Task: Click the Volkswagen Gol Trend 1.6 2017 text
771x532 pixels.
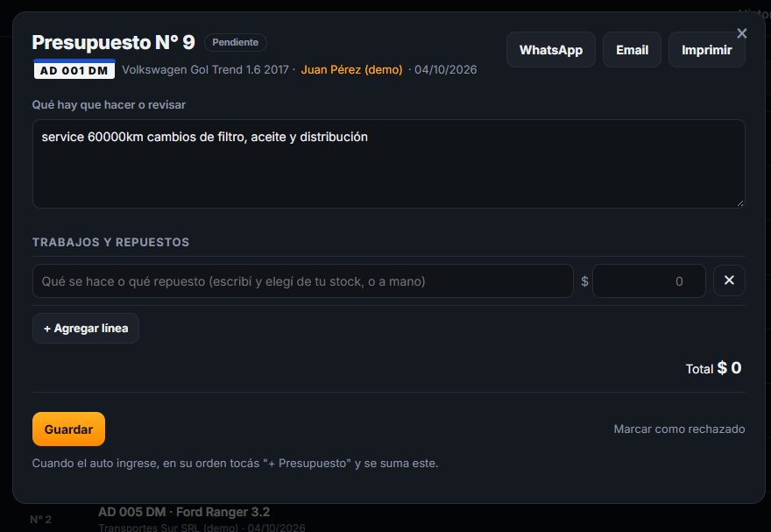Action: [x=205, y=70]
